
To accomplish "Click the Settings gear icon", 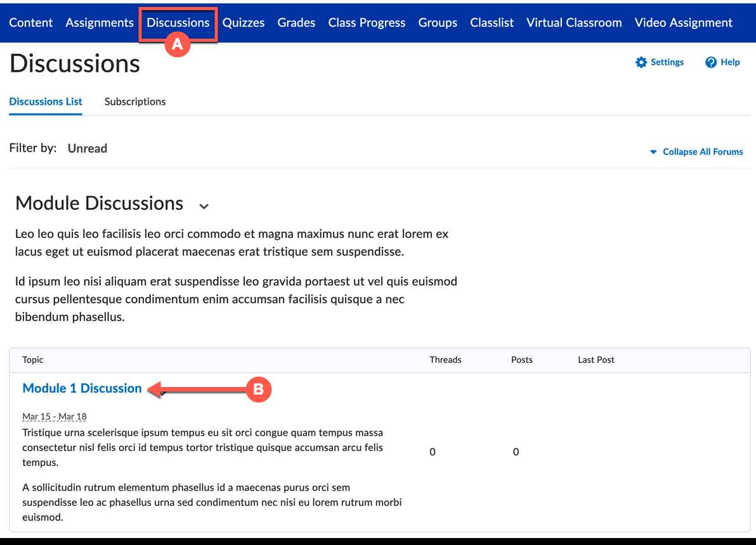I will click(641, 62).
